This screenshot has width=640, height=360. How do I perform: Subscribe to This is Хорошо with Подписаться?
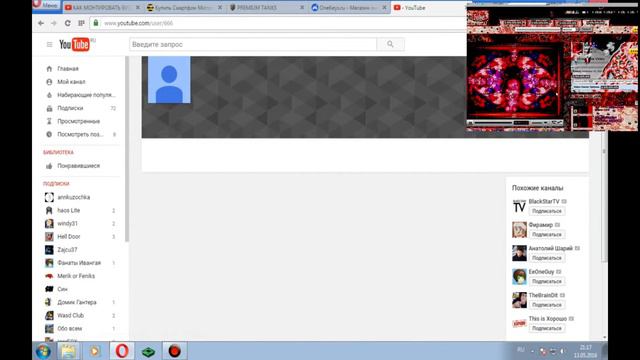point(547,328)
